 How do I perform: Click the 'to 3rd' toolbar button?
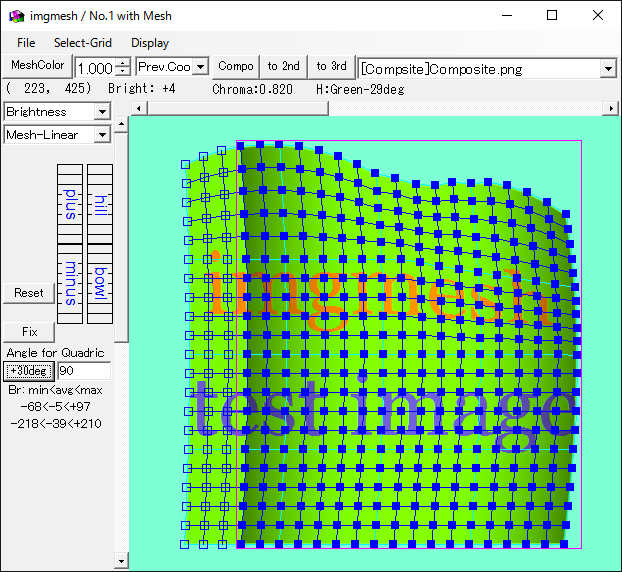coord(331,66)
